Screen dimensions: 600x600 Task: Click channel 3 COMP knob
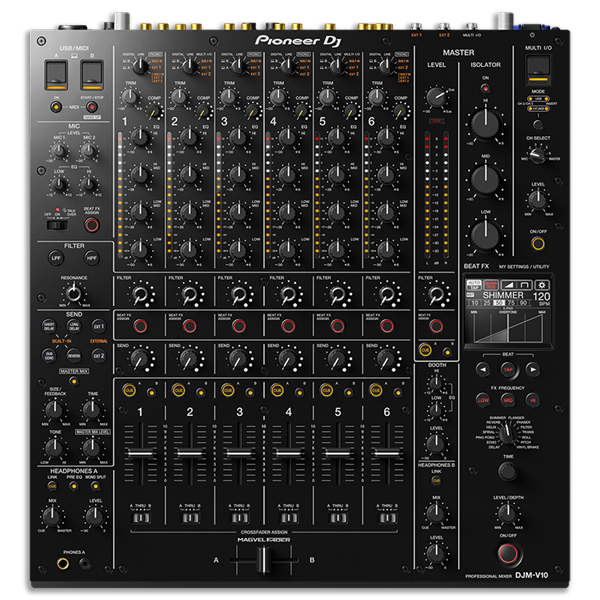(x=253, y=112)
